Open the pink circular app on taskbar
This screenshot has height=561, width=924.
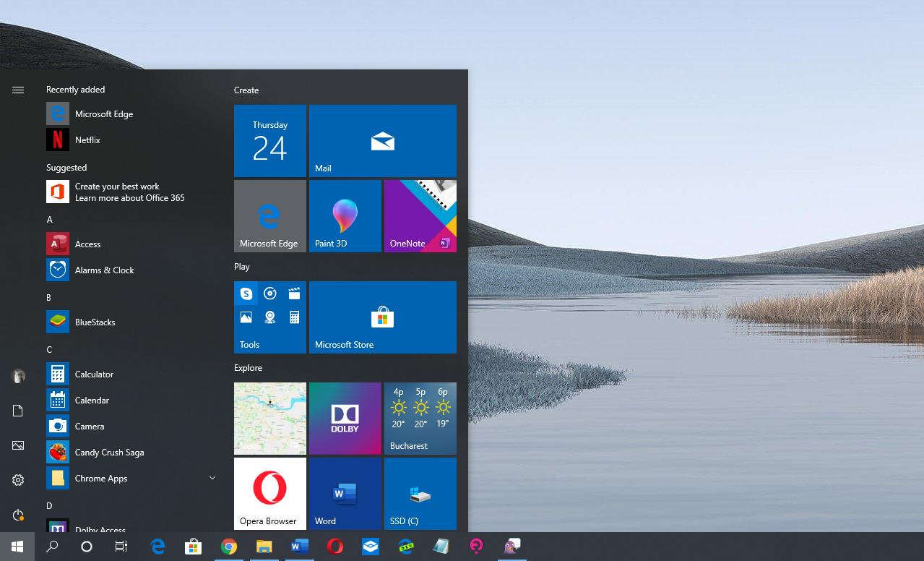coord(477,547)
